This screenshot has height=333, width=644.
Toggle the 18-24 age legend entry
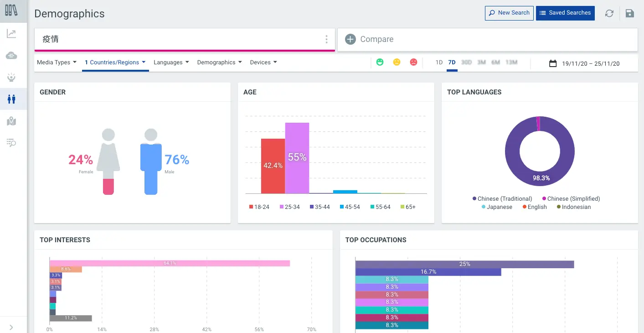click(x=259, y=207)
